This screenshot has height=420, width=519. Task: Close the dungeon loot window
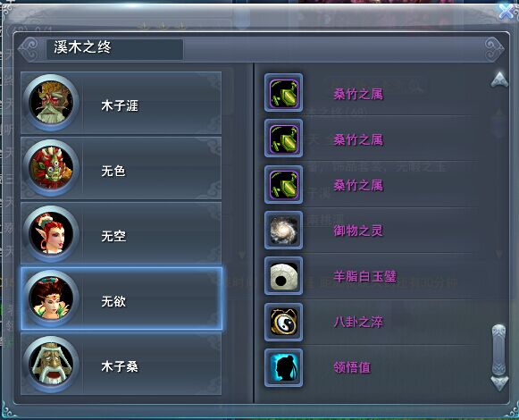tap(507, 12)
